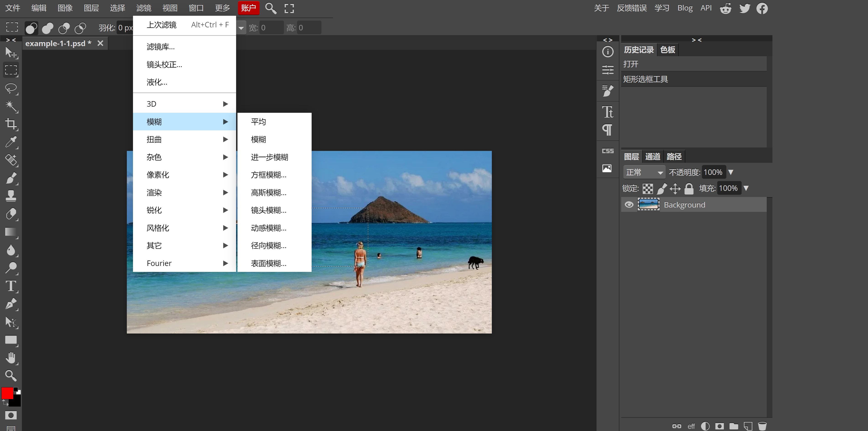
Task: Enable intersect with selection mode
Action: [x=80, y=28]
